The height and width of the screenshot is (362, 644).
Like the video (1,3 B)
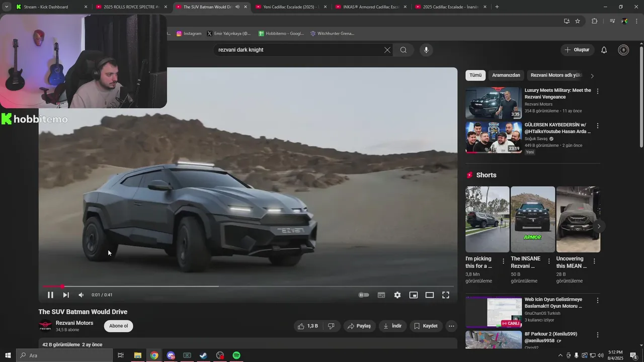[x=307, y=326]
